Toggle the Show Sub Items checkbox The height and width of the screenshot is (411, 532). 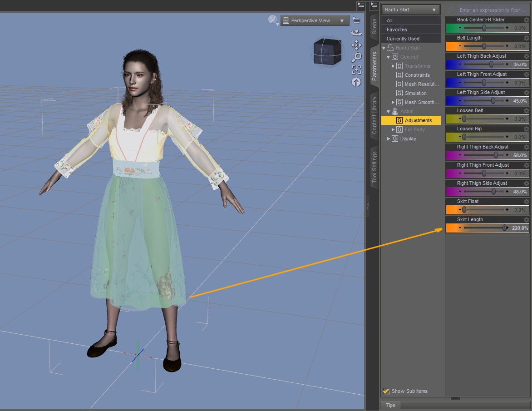[386, 391]
